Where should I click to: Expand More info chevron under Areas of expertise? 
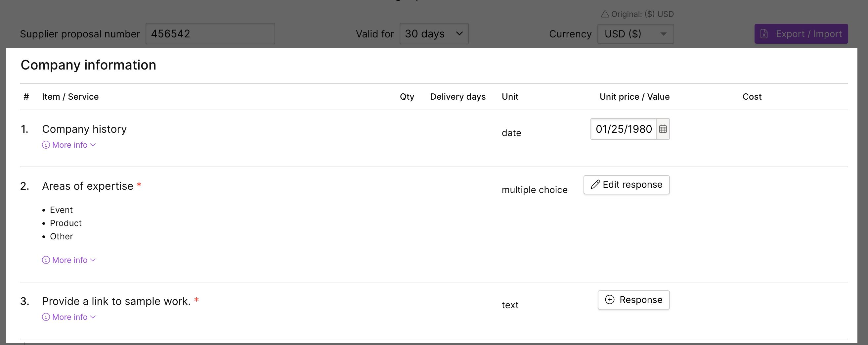point(93,260)
